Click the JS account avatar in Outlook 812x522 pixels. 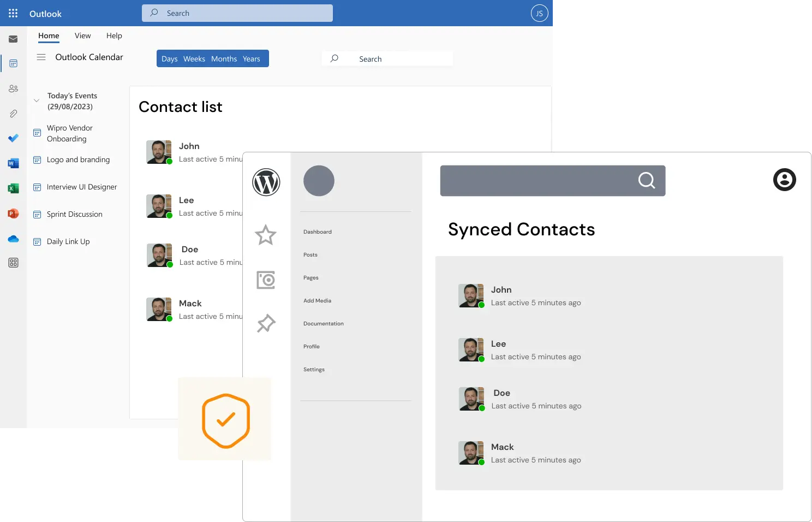pos(539,13)
